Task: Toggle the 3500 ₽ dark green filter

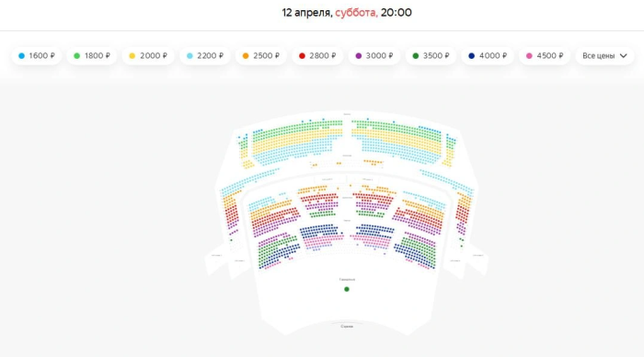Action: (x=431, y=56)
